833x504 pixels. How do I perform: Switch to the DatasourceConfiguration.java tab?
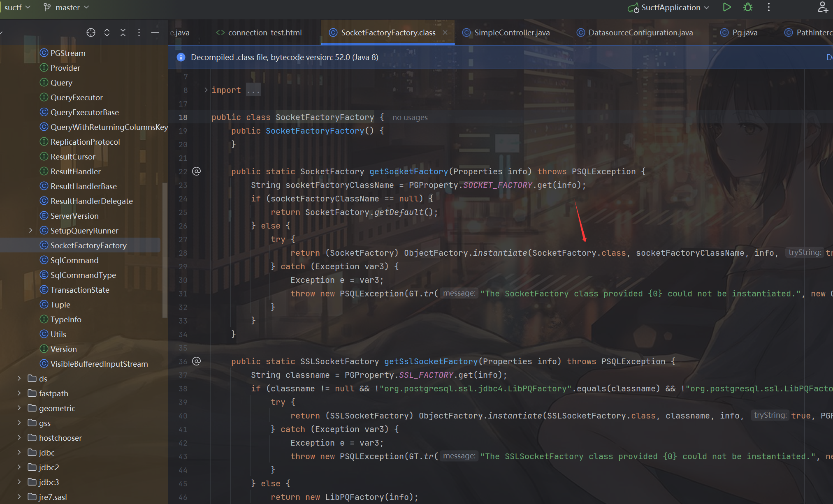[x=640, y=32]
